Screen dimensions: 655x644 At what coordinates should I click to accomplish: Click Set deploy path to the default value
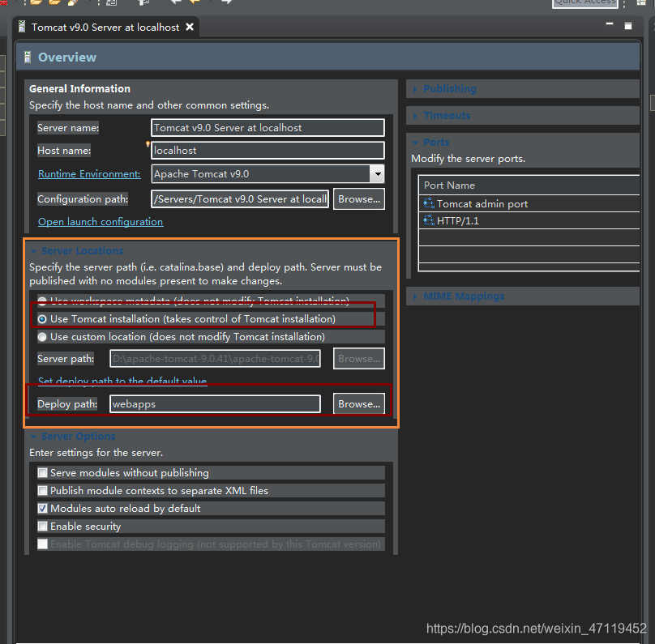tap(122, 381)
